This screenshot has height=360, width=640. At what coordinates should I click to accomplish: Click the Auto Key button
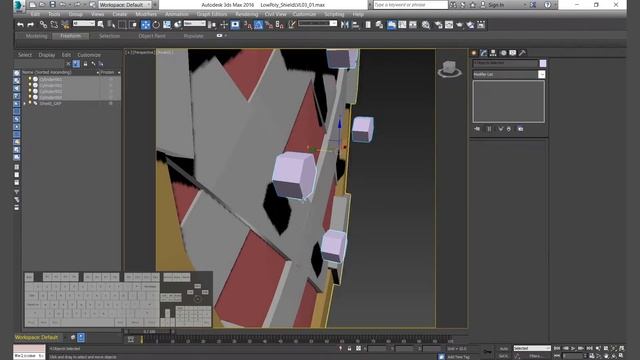coord(504,349)
